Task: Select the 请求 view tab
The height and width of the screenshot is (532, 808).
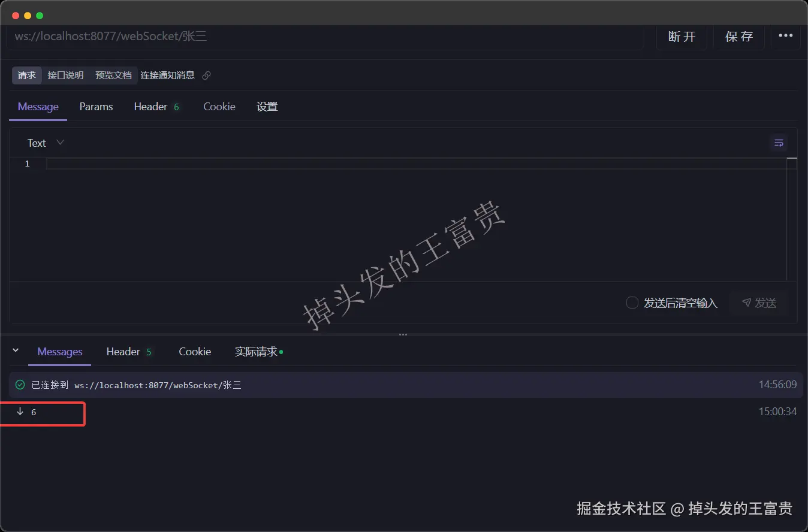Action: point(27,75)
